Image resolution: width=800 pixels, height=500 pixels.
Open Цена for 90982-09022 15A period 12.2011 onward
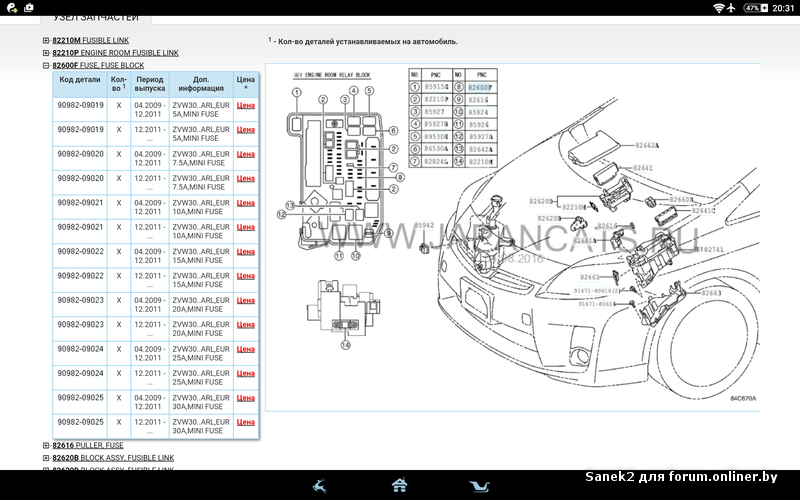point(245,276)
